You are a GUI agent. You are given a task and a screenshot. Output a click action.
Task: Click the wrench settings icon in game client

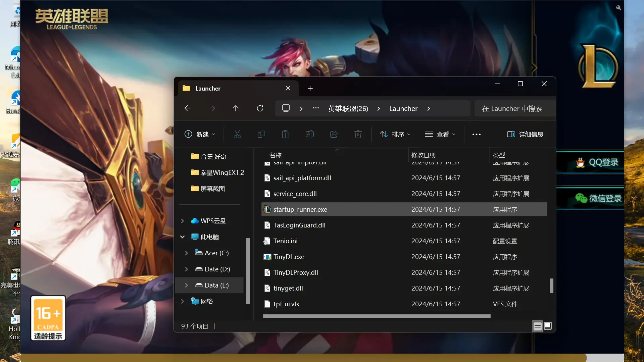(618, 7)
